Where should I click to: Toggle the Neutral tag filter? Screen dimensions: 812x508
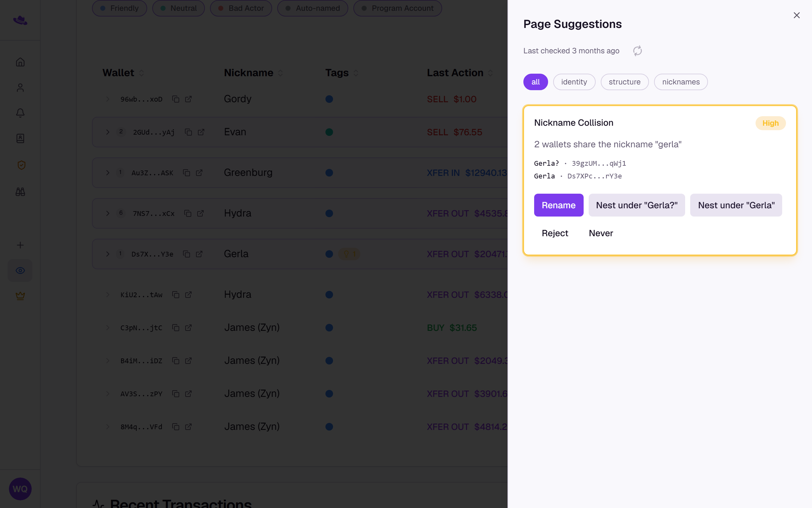click(x=179, y=8)
